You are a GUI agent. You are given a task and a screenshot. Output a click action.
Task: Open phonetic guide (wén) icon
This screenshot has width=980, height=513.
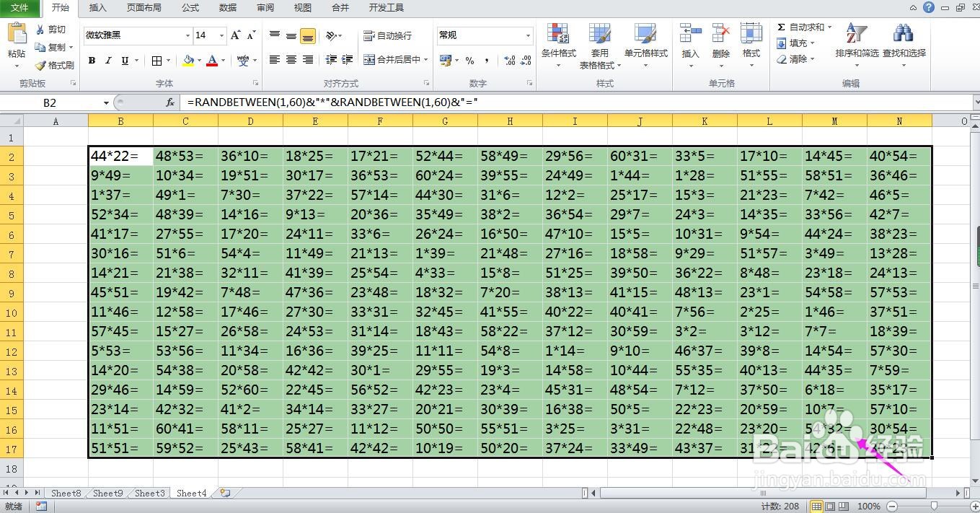(x=243, y=61)
